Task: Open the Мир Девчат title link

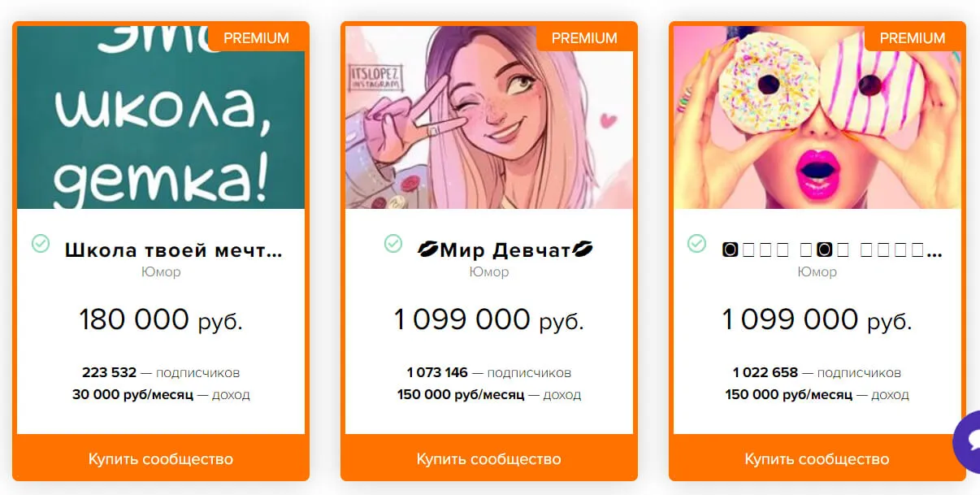Action: (x=505, y=250)
